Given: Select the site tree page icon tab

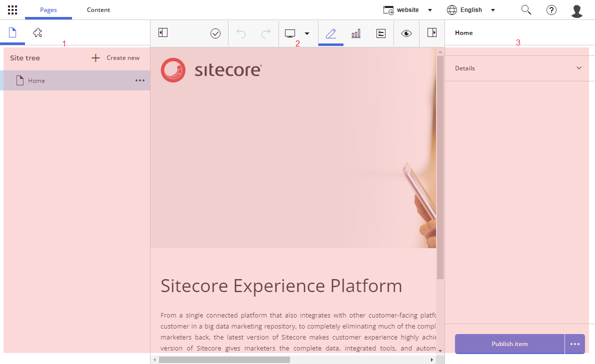Looking at the screenshot, I should [x=12, y=32].
